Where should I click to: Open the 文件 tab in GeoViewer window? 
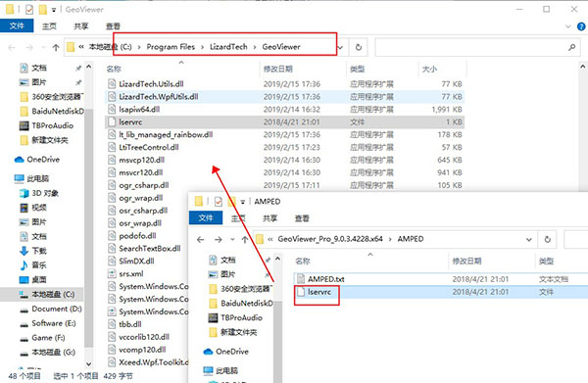[x=17, y=25]
